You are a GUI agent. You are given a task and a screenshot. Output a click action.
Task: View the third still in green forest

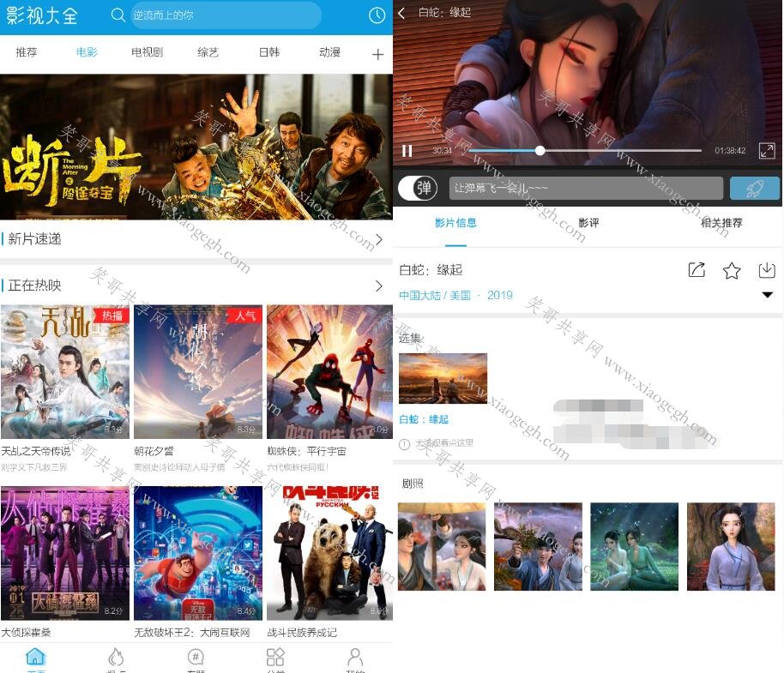pyautogui.click(x=635, y=547)
